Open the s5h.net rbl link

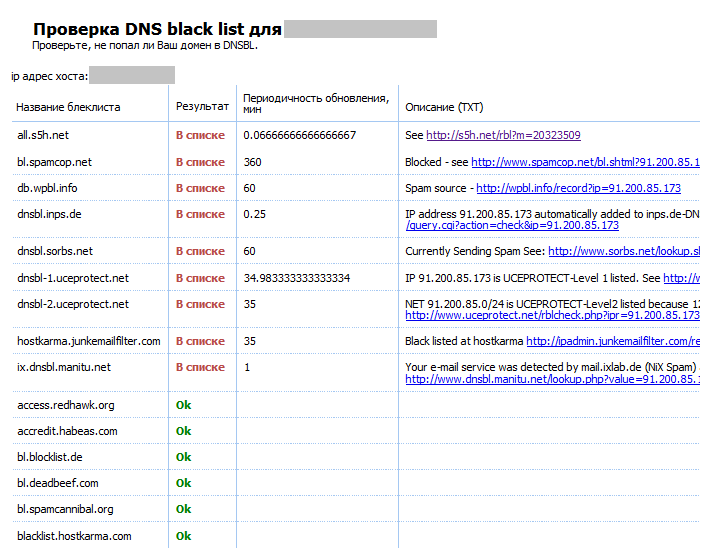pyautogui.click(x=503, y=135)
